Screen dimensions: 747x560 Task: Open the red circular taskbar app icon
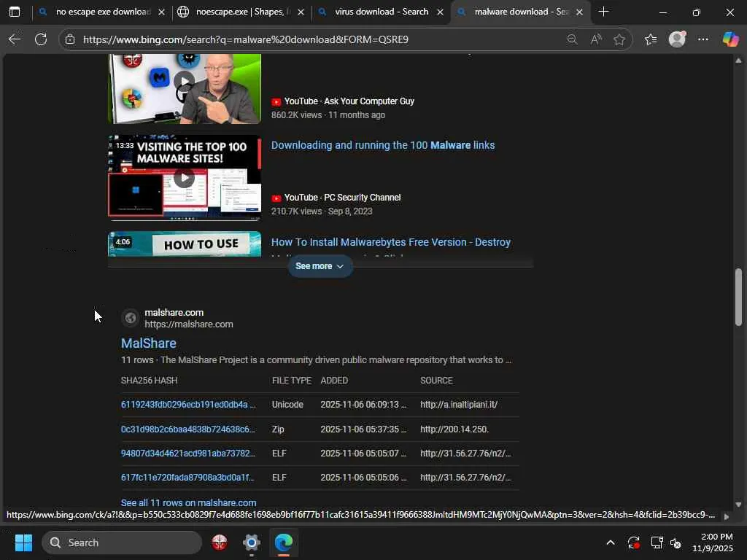click(x=220, y=542)
